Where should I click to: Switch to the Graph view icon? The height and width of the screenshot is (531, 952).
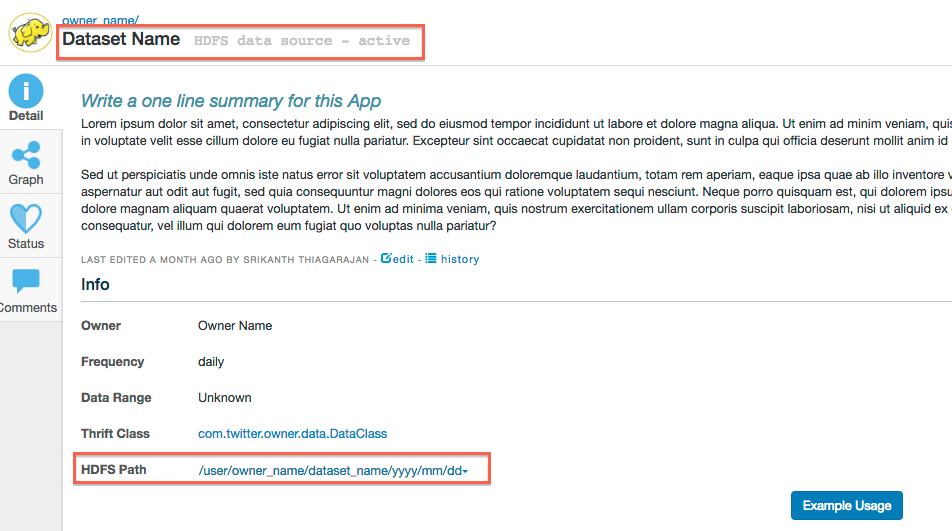pos(26,155)
